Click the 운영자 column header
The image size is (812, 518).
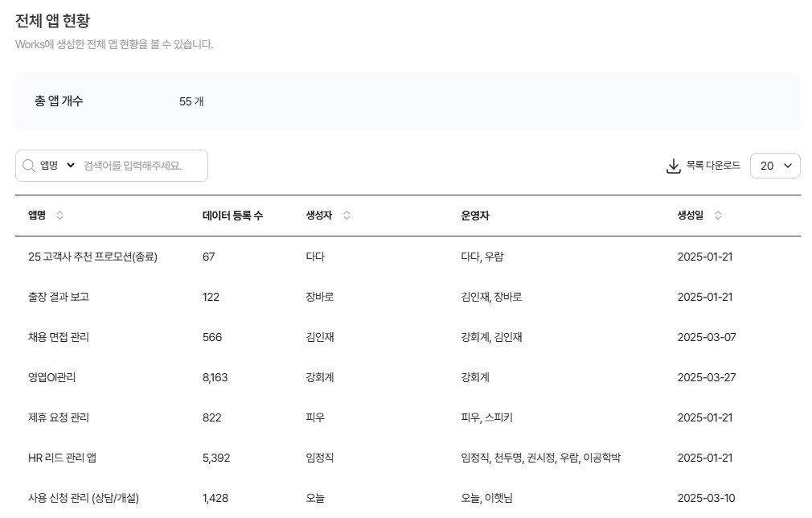point(475,216)
